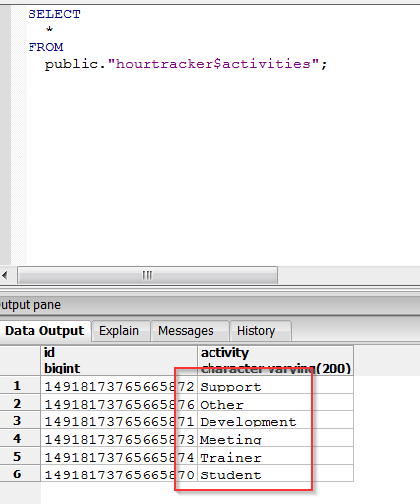
Task: Click the FROM keyword in the query
Action: (45, 47)
